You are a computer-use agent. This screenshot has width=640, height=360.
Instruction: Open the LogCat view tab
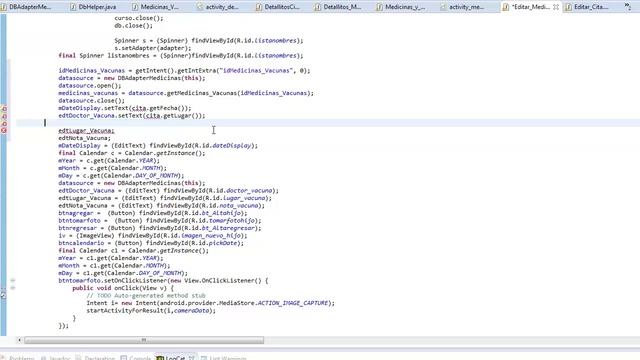tap(176, 358)
